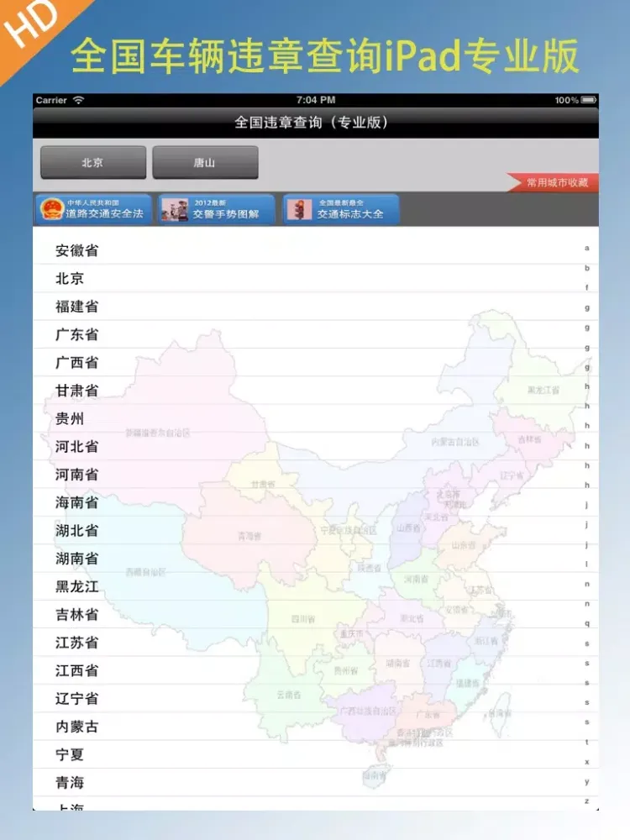Select 青海 in the province list
The width and height of the screenshot is (630, 840).
point(316,783)
